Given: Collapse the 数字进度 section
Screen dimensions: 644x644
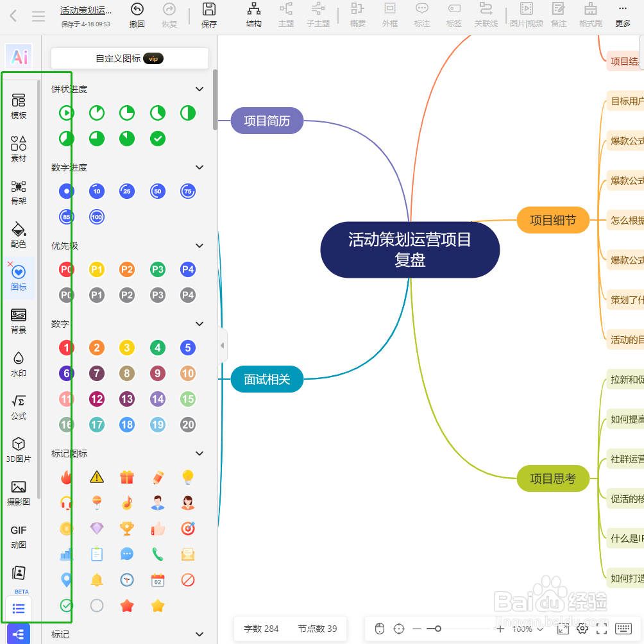Looking at the screenshot, I should (199, 167).
